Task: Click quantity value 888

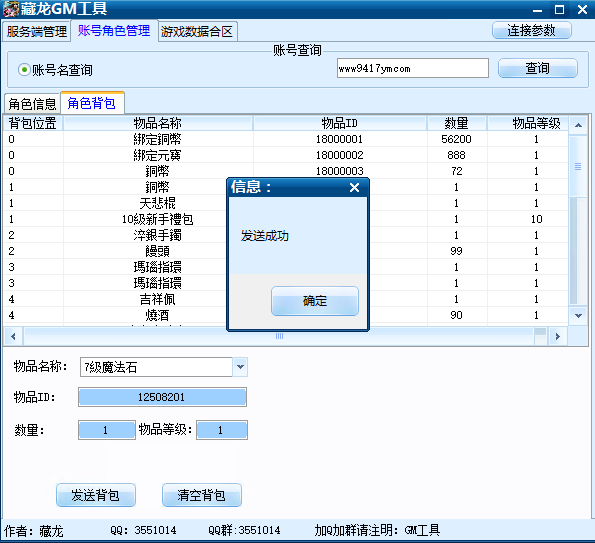Action: pos(456,155)
